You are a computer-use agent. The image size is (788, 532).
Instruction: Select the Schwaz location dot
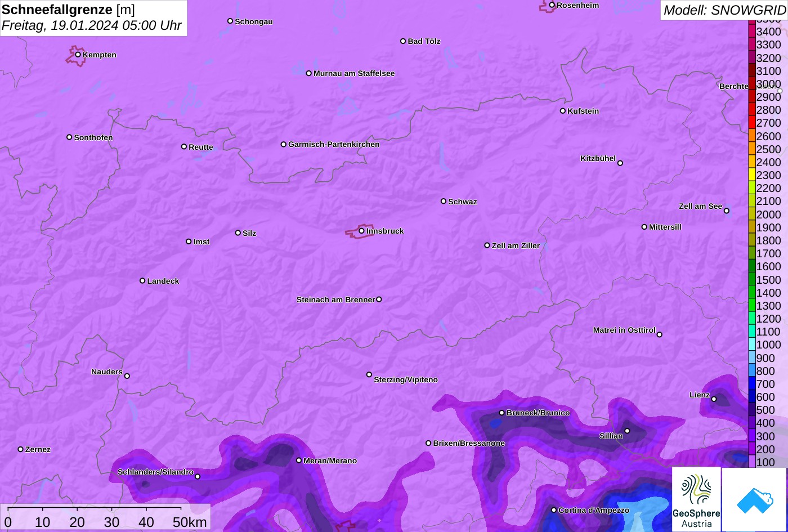[443, 201]
